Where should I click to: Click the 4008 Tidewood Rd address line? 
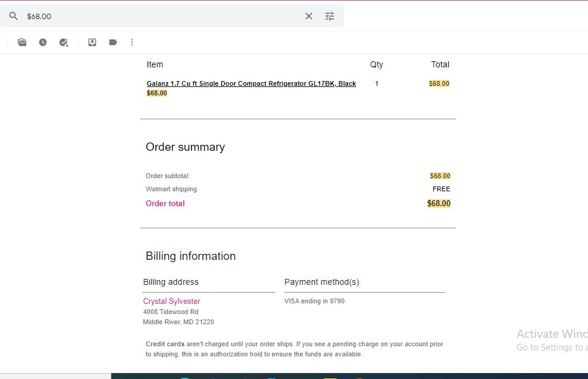click(171, 312)
